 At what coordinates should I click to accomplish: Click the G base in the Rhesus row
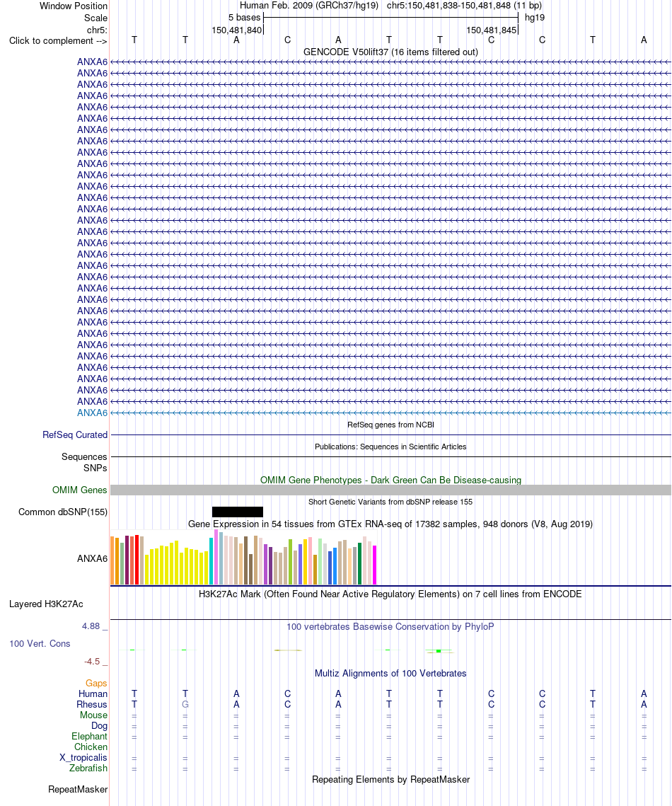185,705
